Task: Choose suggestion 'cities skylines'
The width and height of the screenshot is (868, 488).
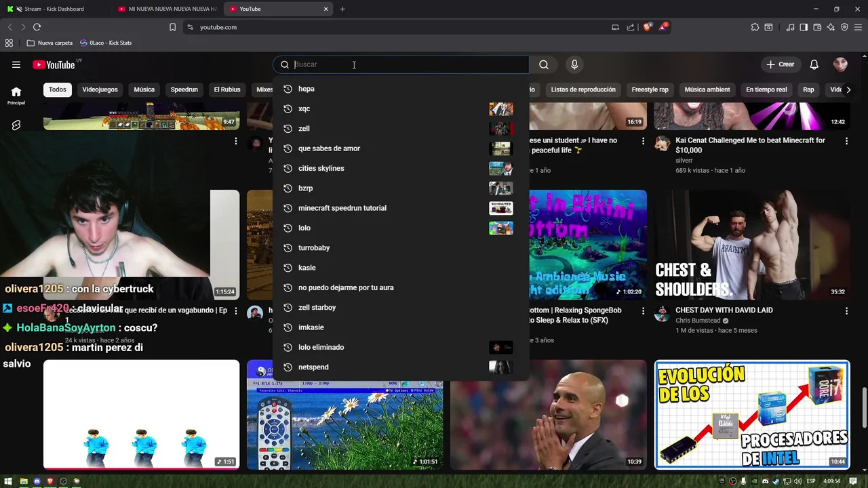Action: pos(401,168)
